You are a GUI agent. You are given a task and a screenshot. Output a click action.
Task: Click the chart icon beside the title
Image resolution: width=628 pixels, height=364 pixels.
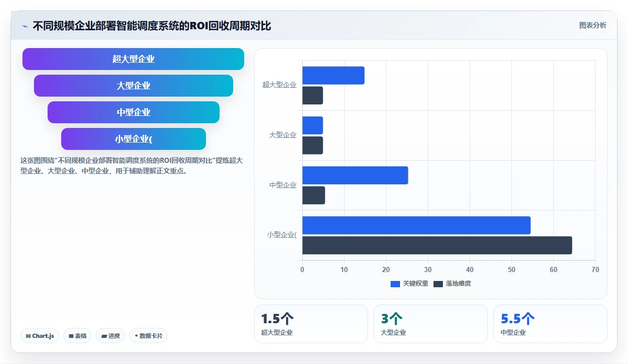pyautogui.click(x=25, y=26)
